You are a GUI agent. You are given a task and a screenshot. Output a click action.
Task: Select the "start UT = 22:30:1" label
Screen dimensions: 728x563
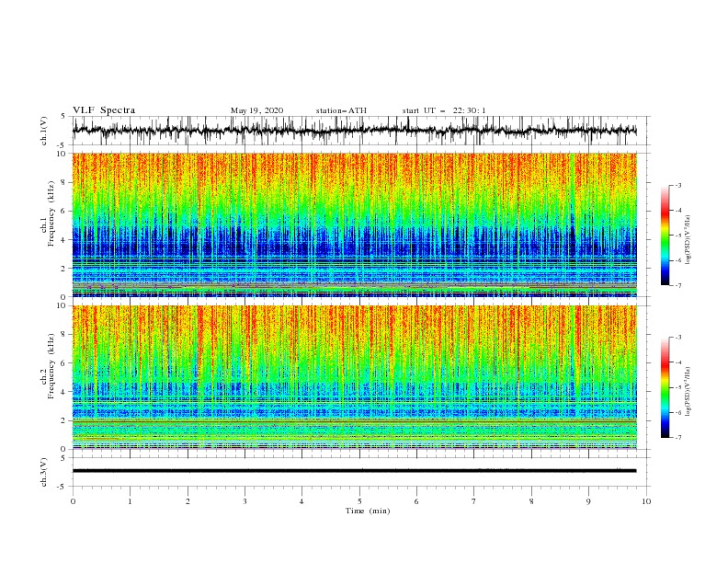pos(444,110)
